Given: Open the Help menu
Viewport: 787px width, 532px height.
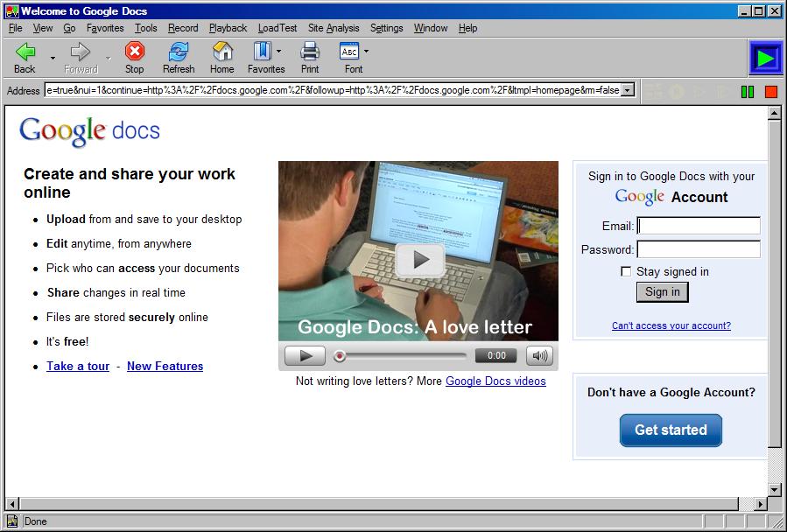Looking at the screenshot, I should click(x=467, y=28).
